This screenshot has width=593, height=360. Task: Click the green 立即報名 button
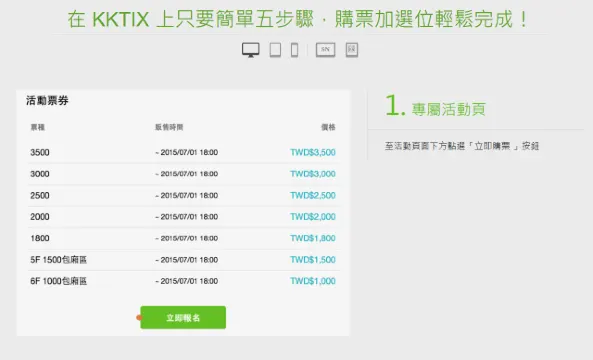[x=183, y=318]
